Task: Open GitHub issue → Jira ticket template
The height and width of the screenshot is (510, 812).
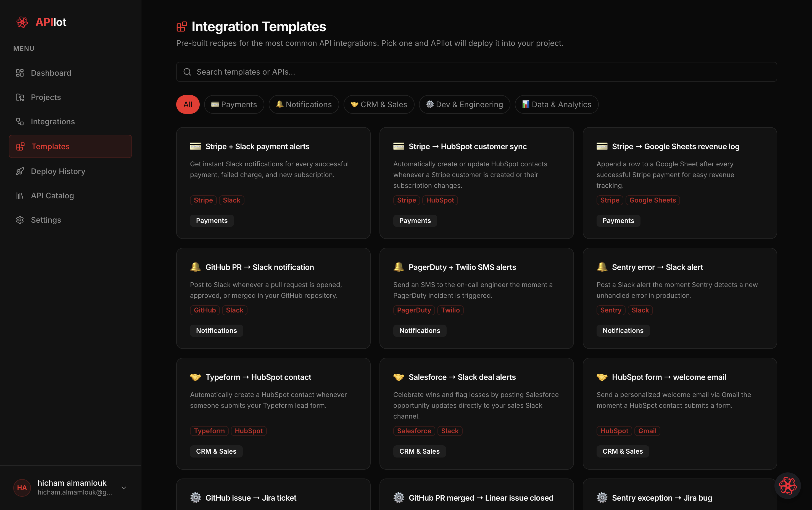Action: click(273, 495)
